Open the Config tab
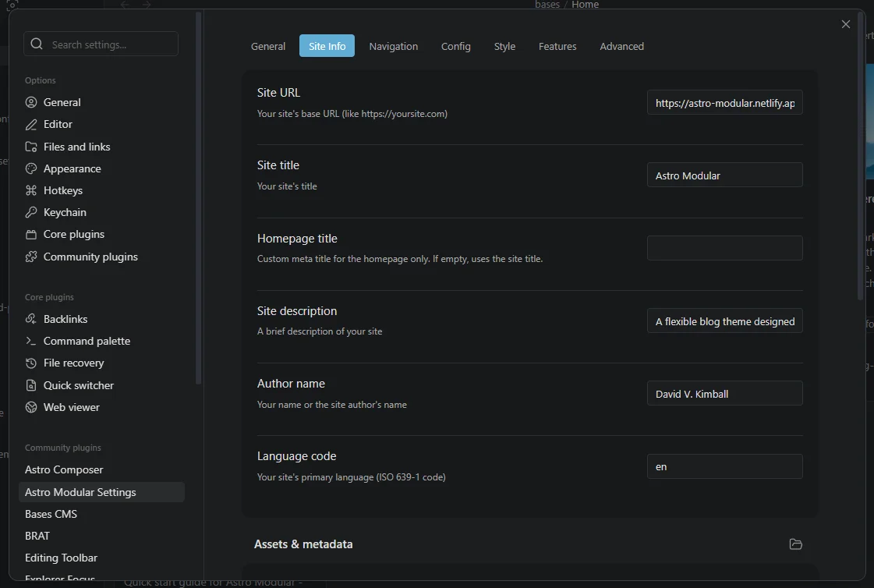This screenshot has width=874, height=588. click(456, 46)
